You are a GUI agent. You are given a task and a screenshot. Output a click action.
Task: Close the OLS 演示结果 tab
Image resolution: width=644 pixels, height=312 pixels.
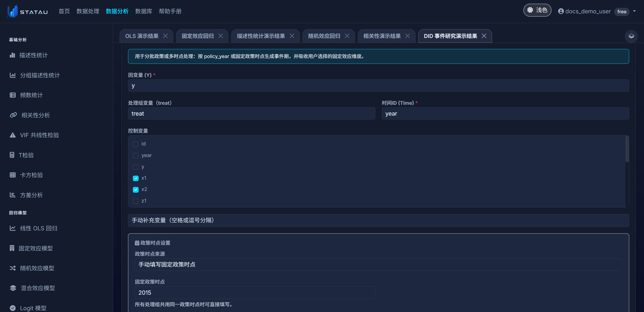(x=165, y=36)
